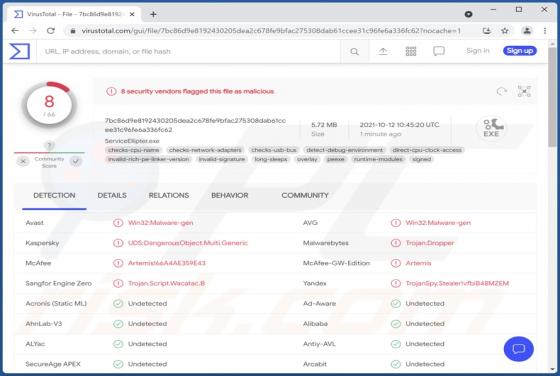560x376 pixels.
Task: Click the direct-cpu-clock-access tag
Action: [427, 150]
